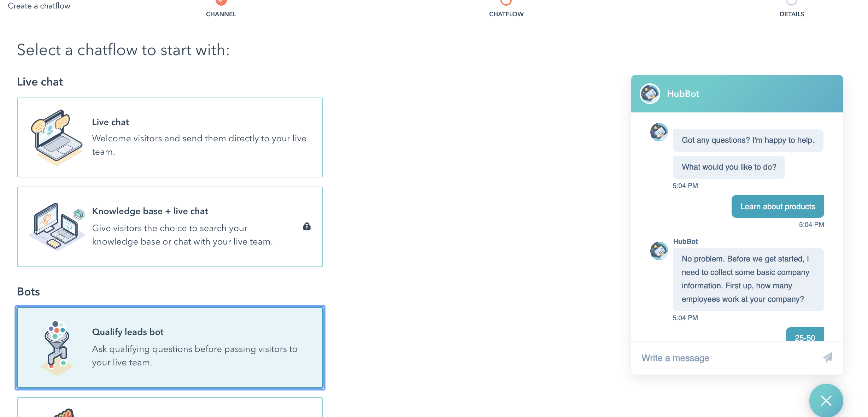Click the '5:04 PM' time under 'Learn about products'
Image resolution: width=868 pixels, height=417 pixels.
pos(811,224)
